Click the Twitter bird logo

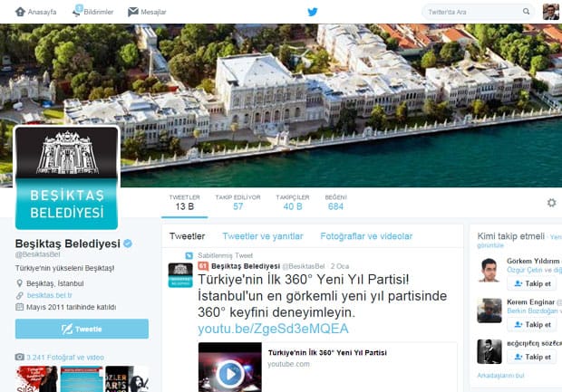312,12
